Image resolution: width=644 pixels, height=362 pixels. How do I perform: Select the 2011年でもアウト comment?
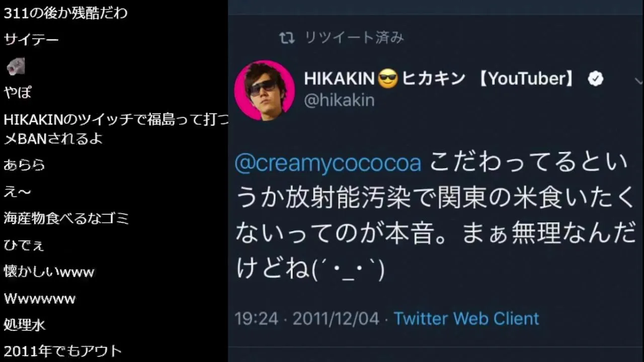(63, 351)
